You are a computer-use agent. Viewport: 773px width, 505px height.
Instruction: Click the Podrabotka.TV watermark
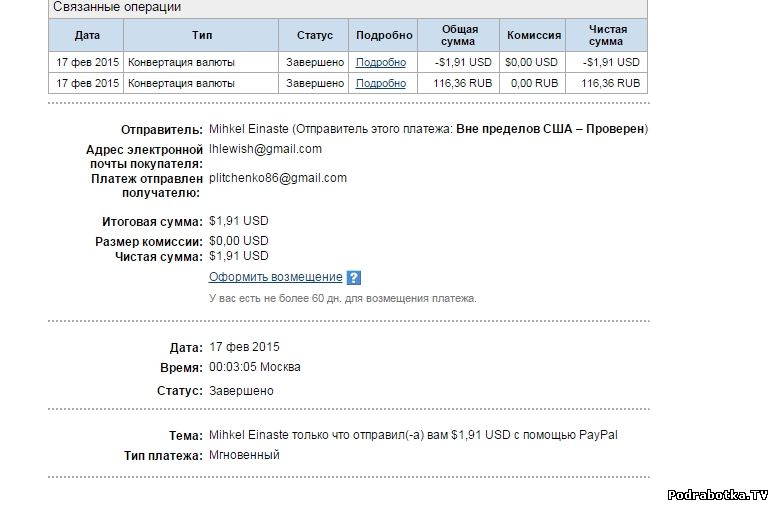pos(717,494)
